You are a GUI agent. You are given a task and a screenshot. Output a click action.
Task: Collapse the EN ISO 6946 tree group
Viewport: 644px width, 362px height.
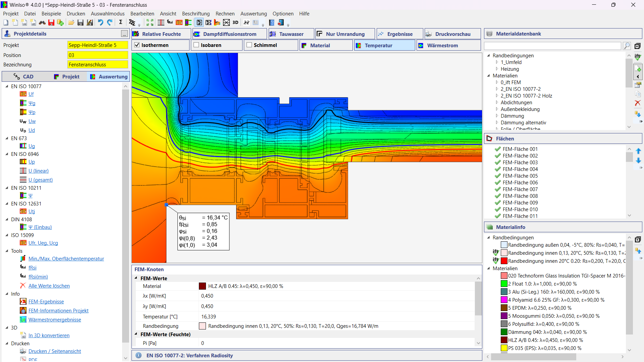(x=7, y=154)
